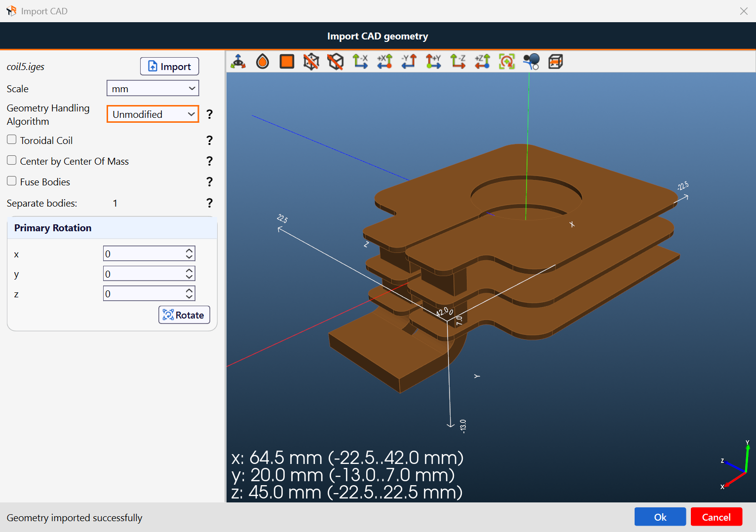The height and width of the screenshot is (532, 756).
Task: Show help for Fuse Bodies
Action: pyautogui.click(x=210, y=182)
